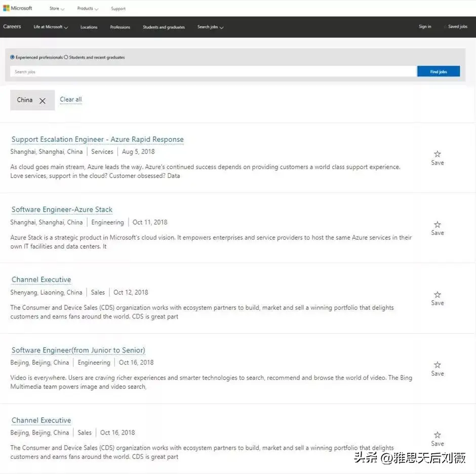Open the Shenyang Channel Executive job title
Screen dimensions: 476x474
tap(42, 280)
